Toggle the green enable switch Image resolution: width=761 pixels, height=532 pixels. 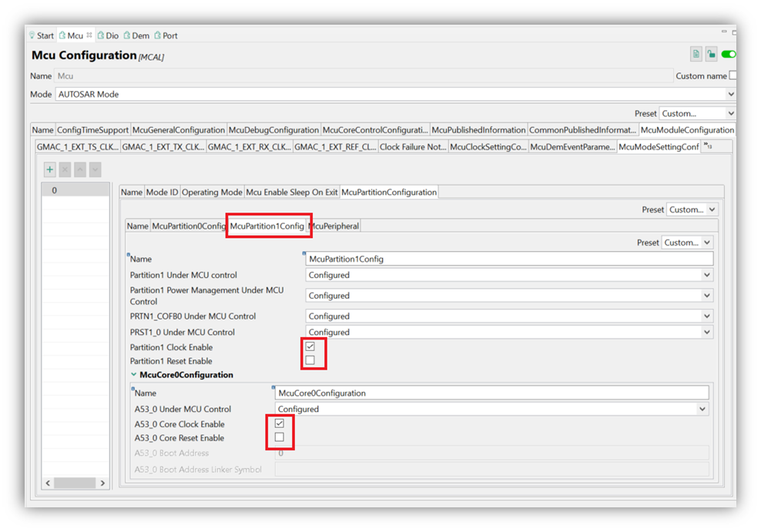[x=729, y=55]
